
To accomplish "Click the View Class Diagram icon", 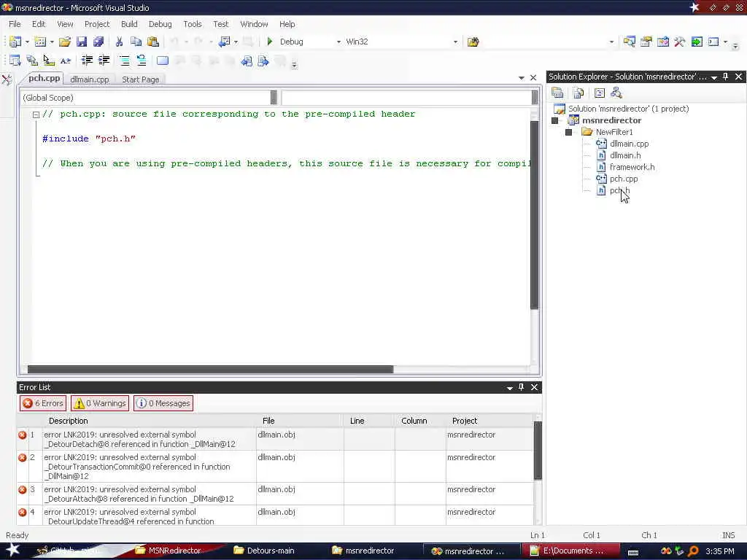I will [x=616, y=93].
